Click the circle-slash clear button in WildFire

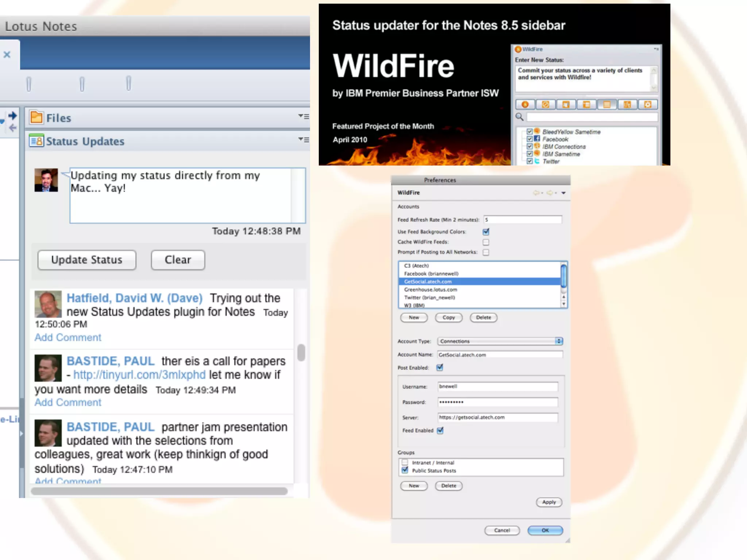click(546, 105)
